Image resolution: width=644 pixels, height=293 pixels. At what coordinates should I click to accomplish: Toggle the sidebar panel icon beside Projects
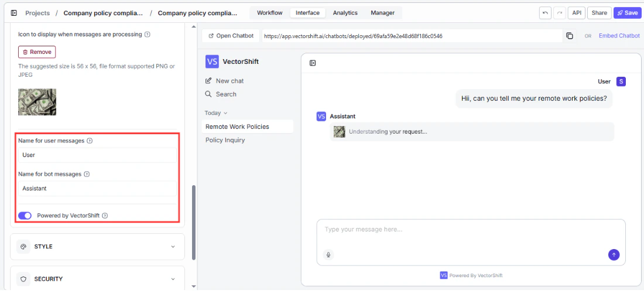tap(14, 13)
